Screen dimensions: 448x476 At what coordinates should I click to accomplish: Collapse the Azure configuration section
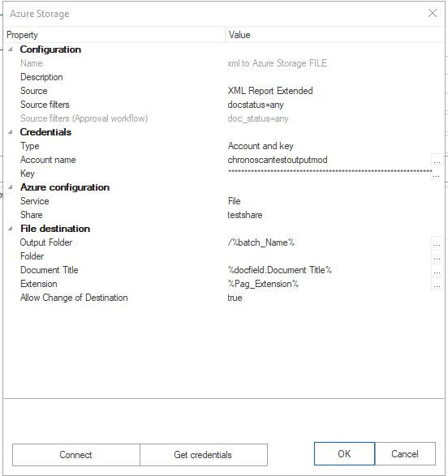11,187
